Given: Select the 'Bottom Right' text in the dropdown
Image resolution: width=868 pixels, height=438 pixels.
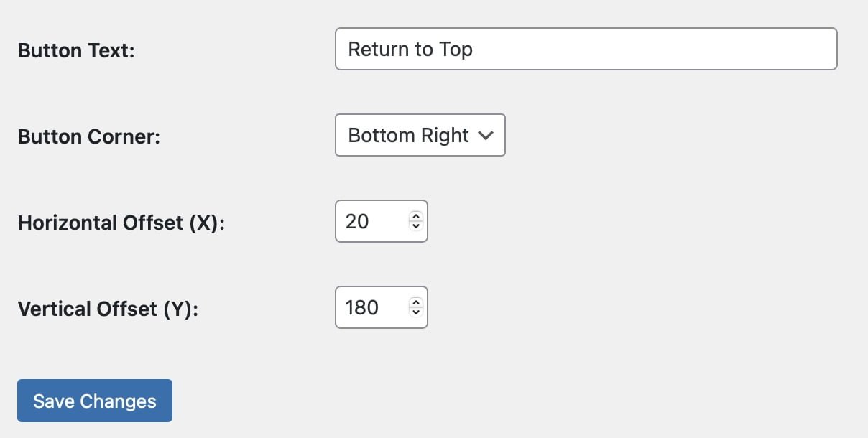Looking at the screenshot, I should pyautogui.click(x=408, y=135).
